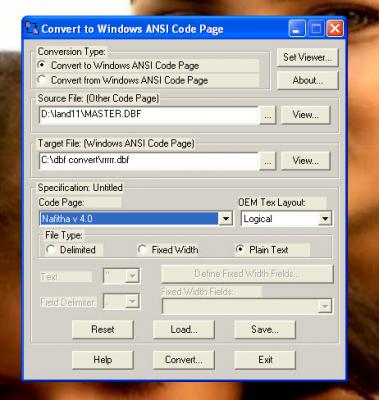This screenshot has width=379, height=400.
Task: Open the Set Viewer dialog
Action: pos(307,57)
